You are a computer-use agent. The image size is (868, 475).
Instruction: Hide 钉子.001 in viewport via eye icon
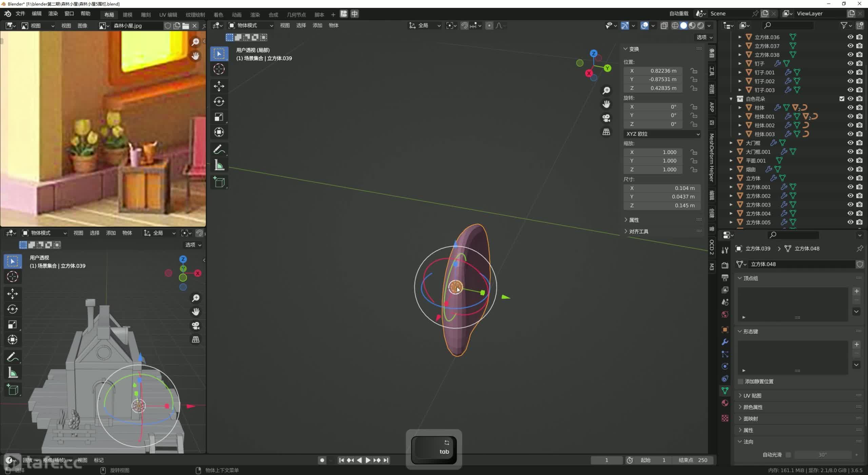coord(850,72)
